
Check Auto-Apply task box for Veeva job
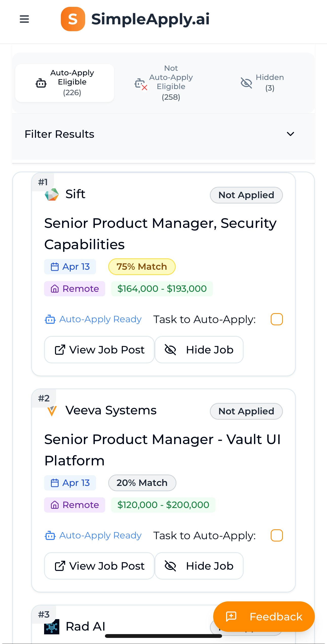[277, 535]
